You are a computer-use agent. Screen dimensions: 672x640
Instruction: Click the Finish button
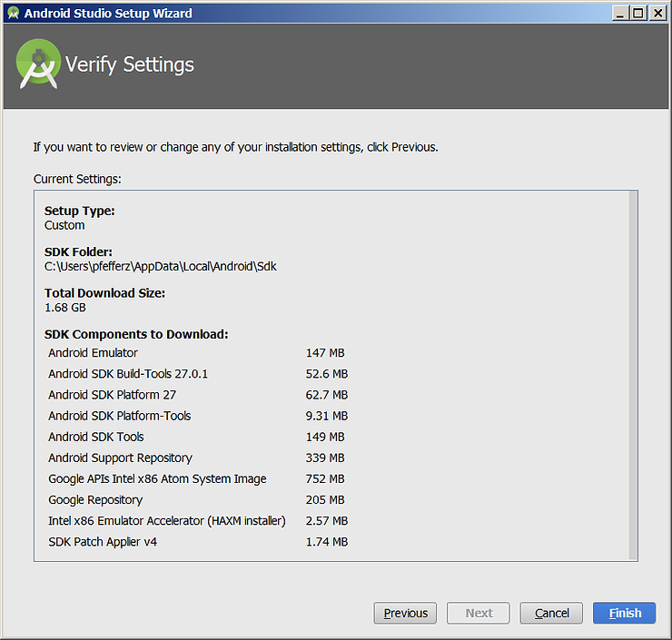625,613
